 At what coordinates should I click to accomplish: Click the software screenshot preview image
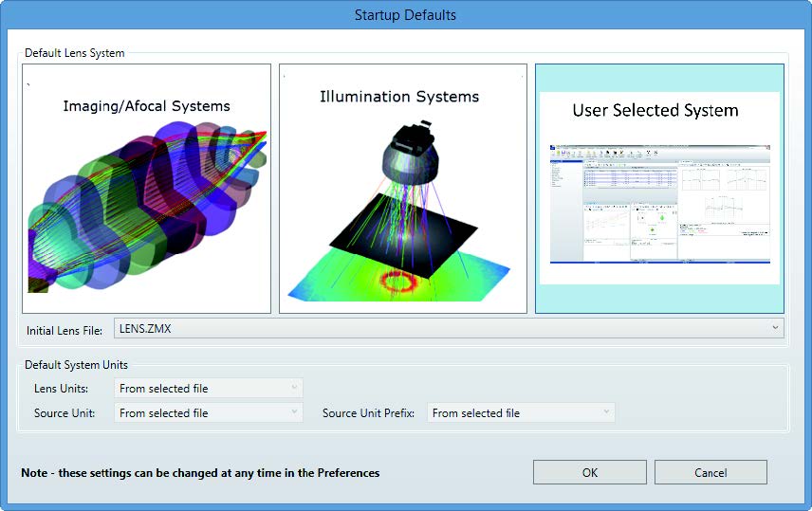click(x=659, y=201)
